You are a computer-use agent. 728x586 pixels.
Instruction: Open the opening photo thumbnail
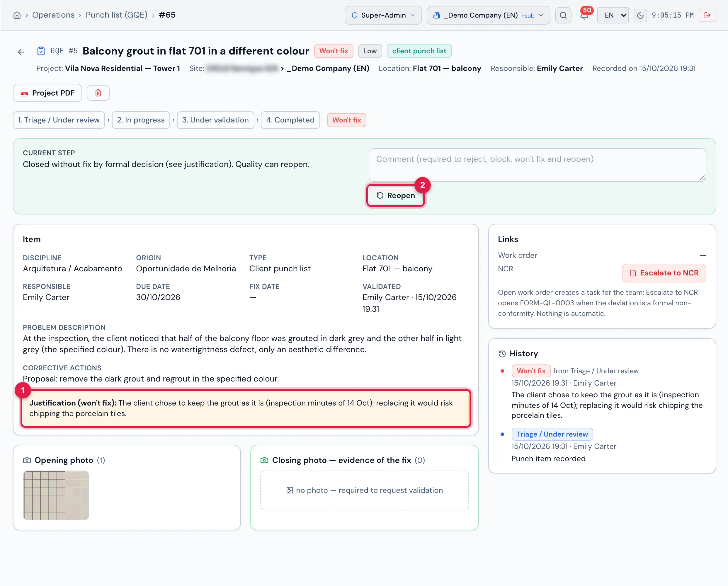56,495
